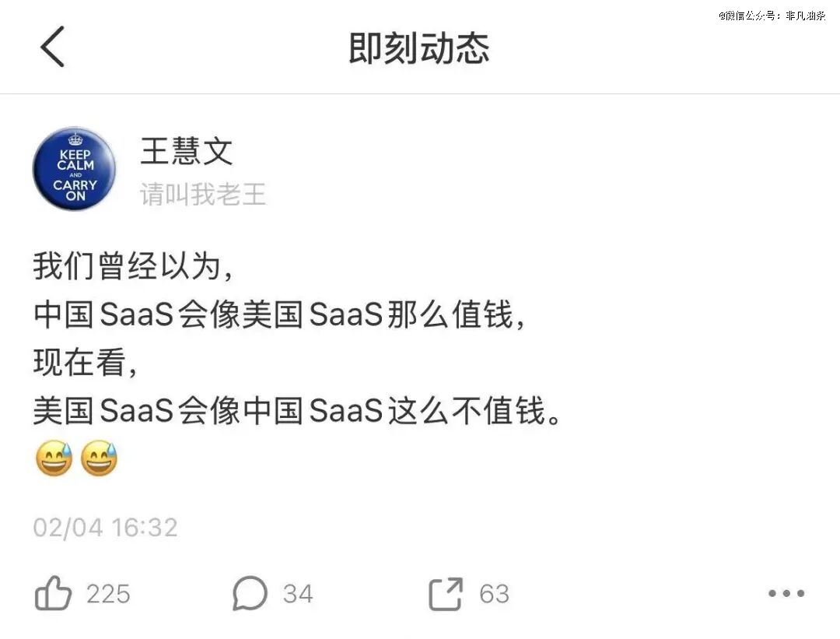Screen dimensions: 840x639
Task: Open comments via speech bubble icon
Action: click(250, 593)
